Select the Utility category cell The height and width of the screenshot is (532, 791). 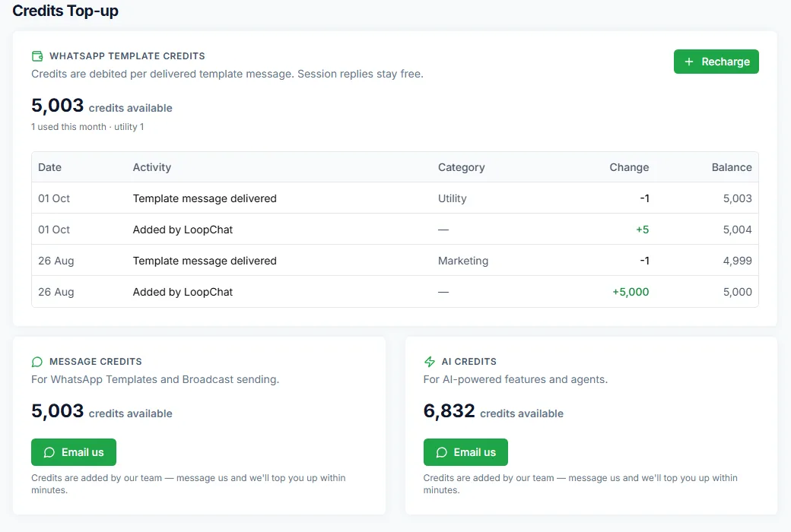(452, 198)
